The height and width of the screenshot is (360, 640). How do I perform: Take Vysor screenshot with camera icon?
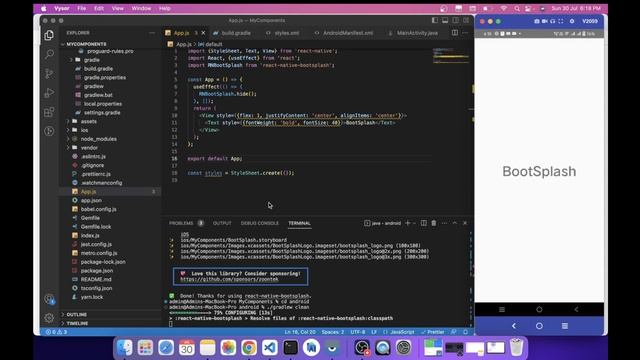point(536,21)
